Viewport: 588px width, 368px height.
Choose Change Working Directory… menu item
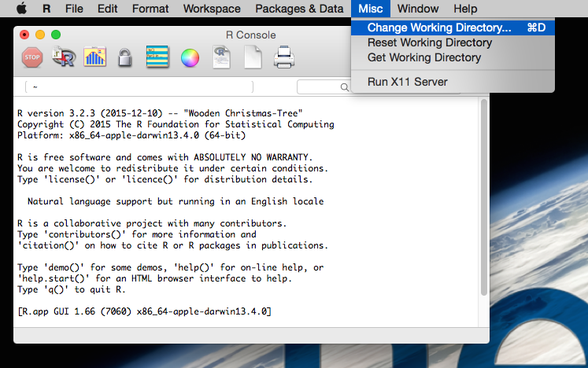tap(453, 28)
